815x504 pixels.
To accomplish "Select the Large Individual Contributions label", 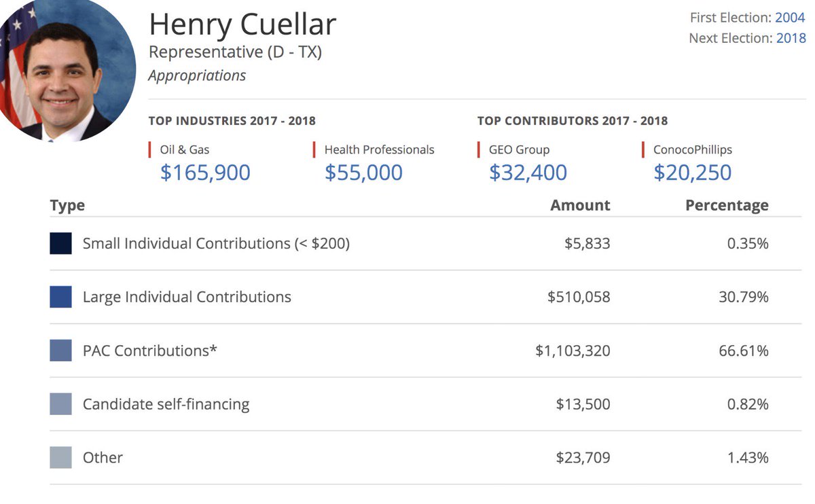I will (x=187, y=297).
